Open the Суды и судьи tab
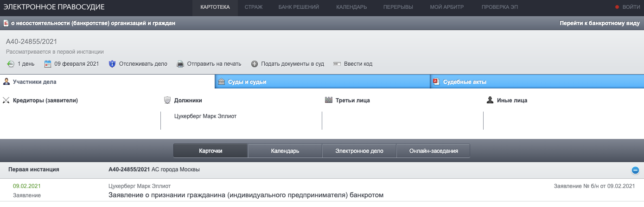 coord(247,82)
